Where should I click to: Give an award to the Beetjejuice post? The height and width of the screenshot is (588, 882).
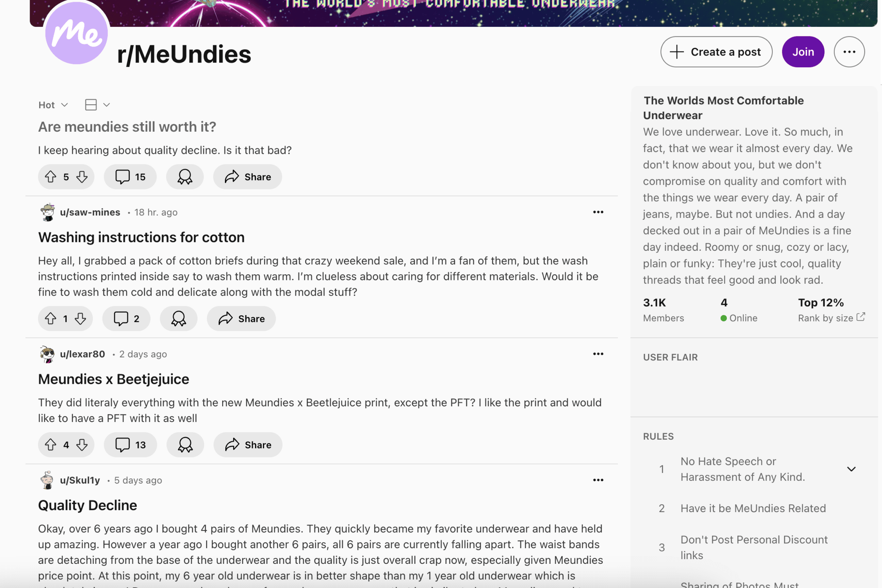[x=185, y=445]
